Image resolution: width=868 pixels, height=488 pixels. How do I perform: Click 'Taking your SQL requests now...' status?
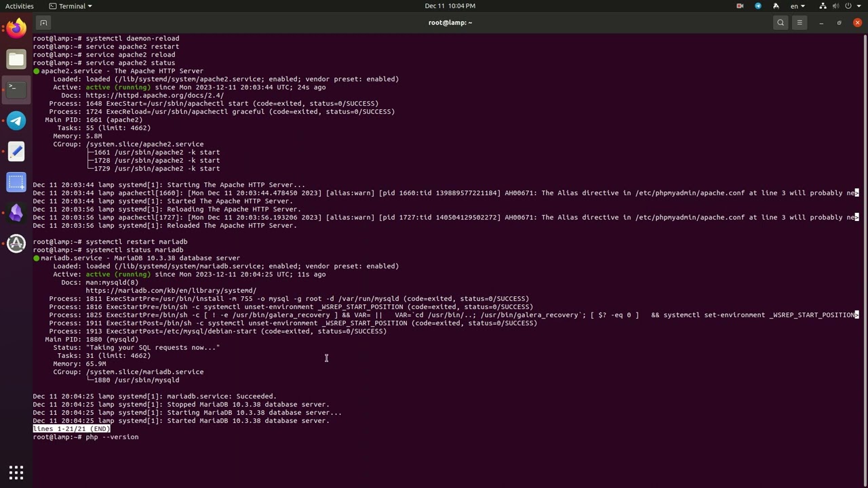pyautogui.click(x=153, y=348)
